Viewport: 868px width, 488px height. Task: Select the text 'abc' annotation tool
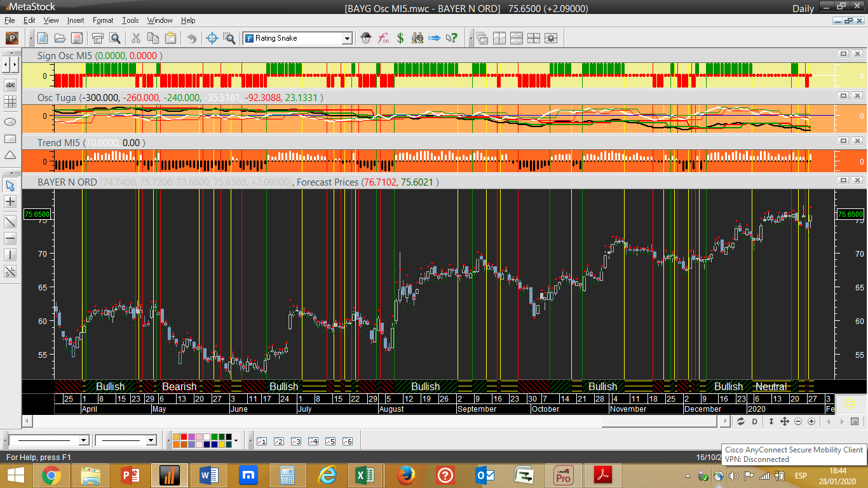click(10, 85)
